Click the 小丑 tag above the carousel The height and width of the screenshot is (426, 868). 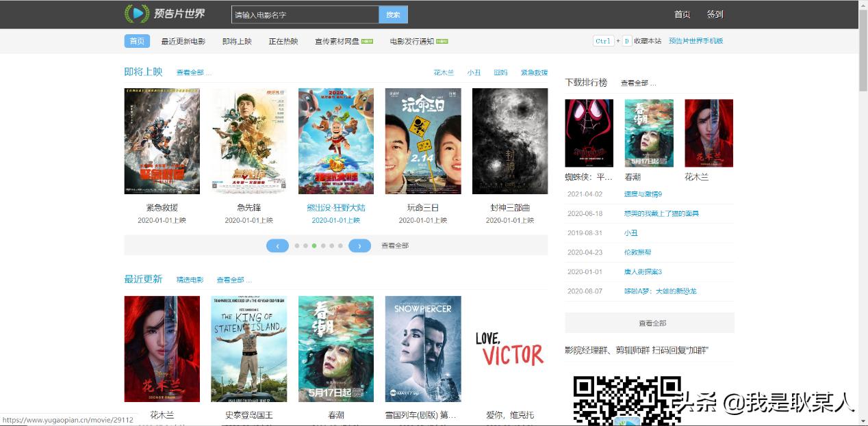(474, 72)
